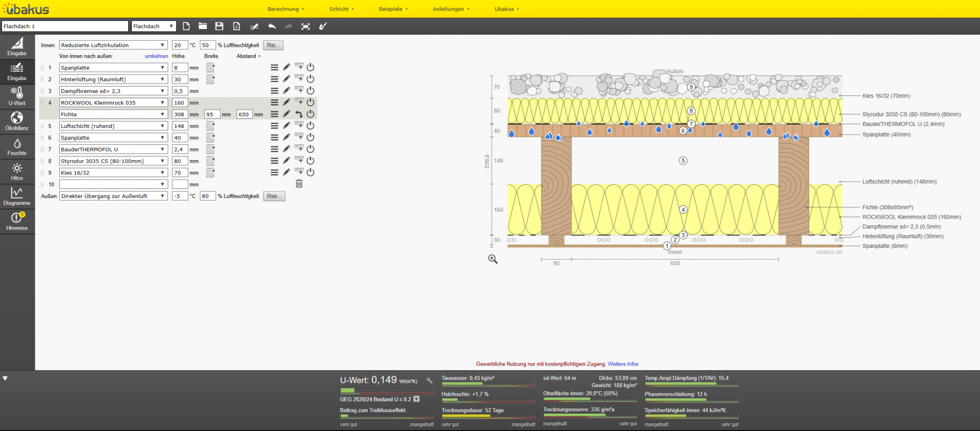
Task: Open the GEG 2020/24 Bestand requirement dropdown
Action: point(416,399)
